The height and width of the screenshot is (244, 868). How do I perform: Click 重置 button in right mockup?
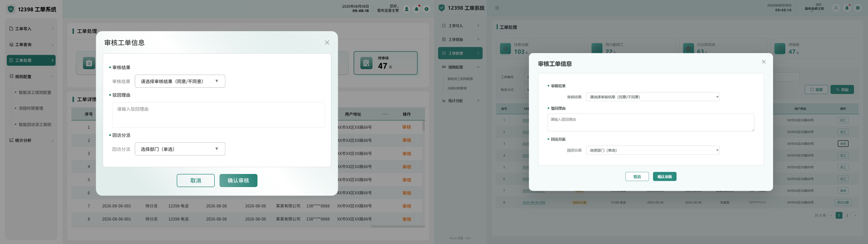click(816, 89)
